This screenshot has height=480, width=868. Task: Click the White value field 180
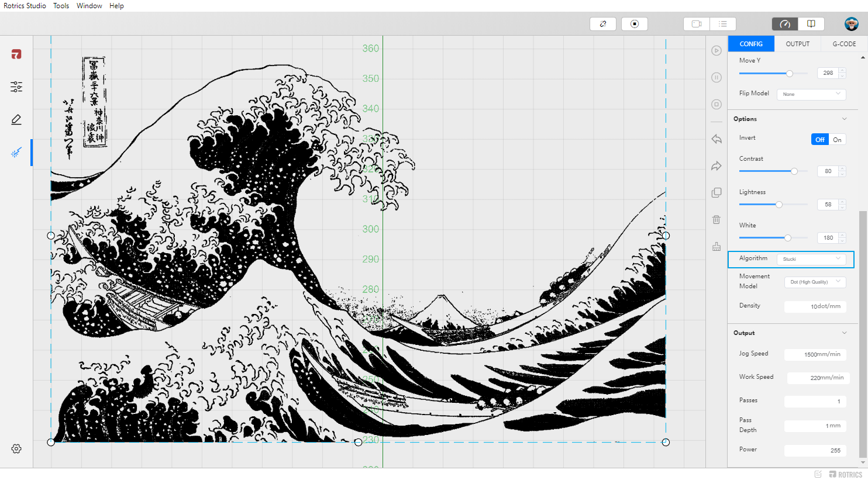click(828, 238)
